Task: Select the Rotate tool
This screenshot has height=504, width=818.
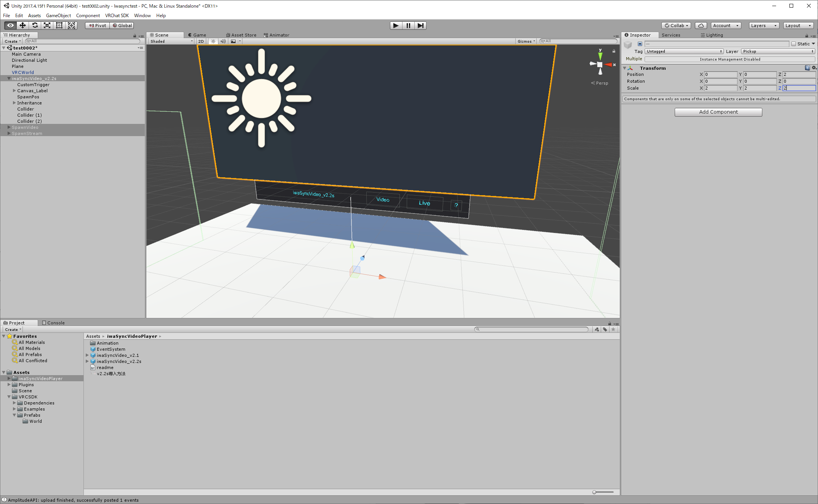Action: point(35,26)
